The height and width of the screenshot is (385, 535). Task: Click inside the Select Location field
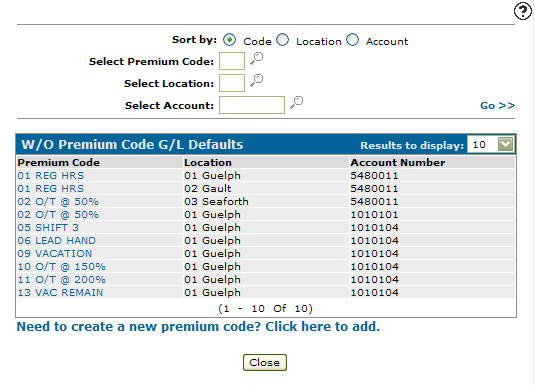point(232,83)
